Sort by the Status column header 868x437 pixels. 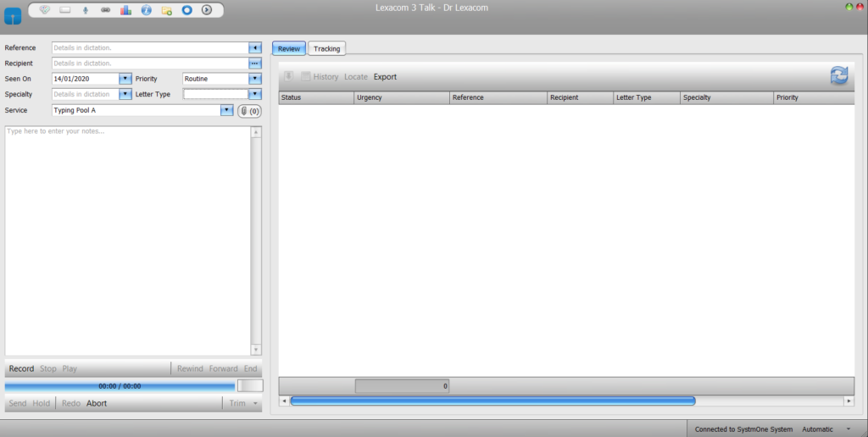[316, 97]
